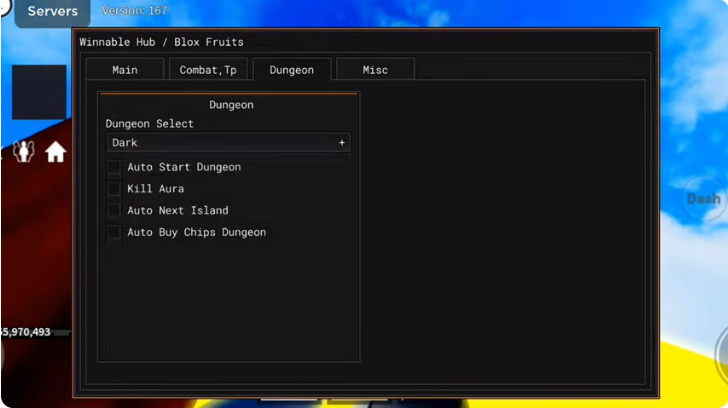The width and height of the screenshot is (728, 408).
Task: Click the Dungeon section header
Action: coord(231,105)
